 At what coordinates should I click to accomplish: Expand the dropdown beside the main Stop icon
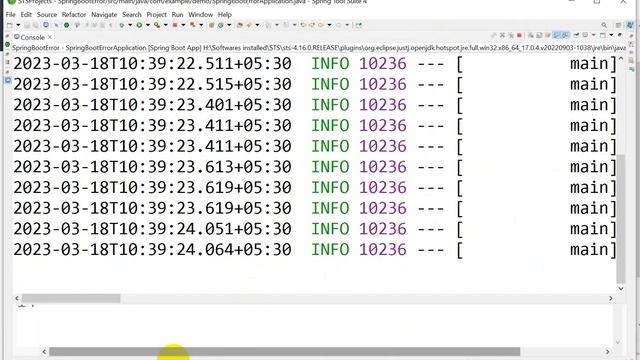183,25
